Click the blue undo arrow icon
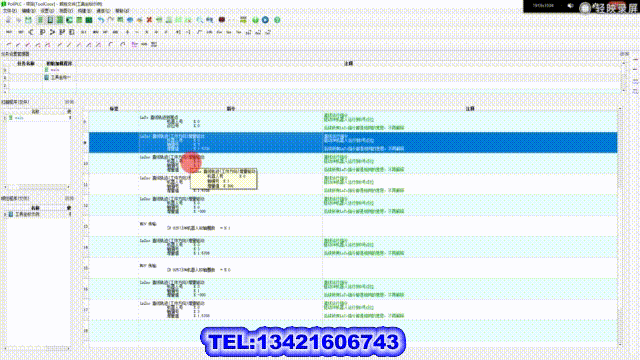 click(101, 20)
